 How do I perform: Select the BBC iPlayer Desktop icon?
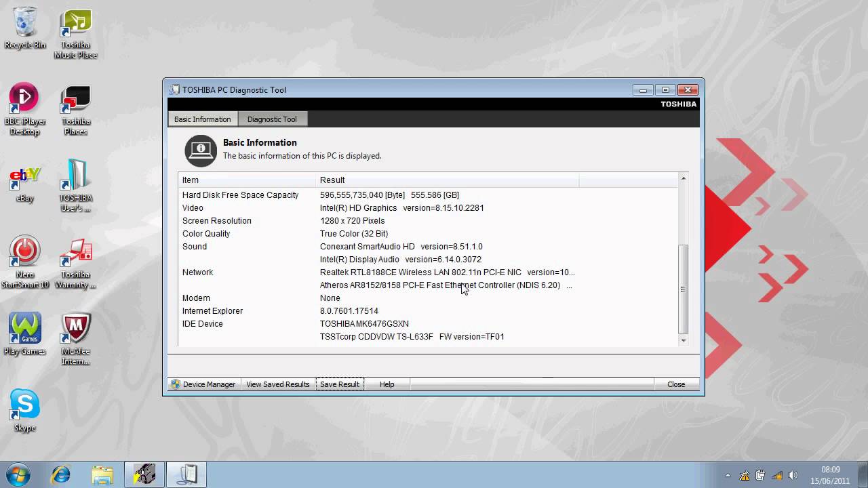(25, 110)
